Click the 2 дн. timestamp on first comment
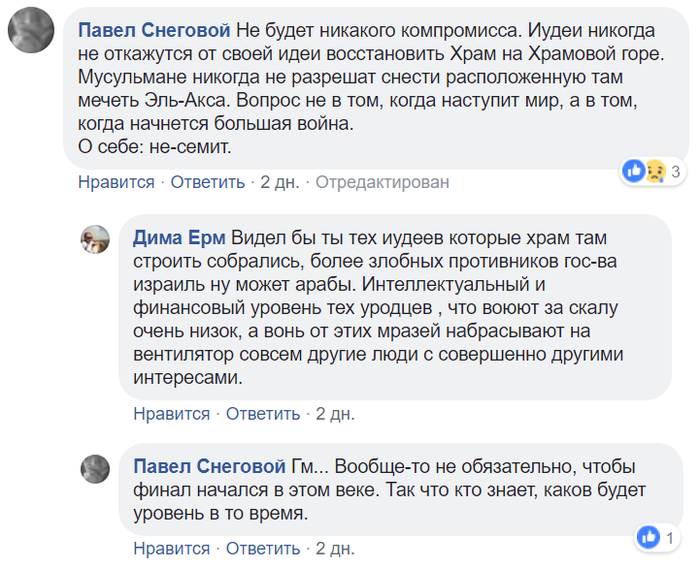The width and height of the screenshot is (700, 567). point(280,182)
